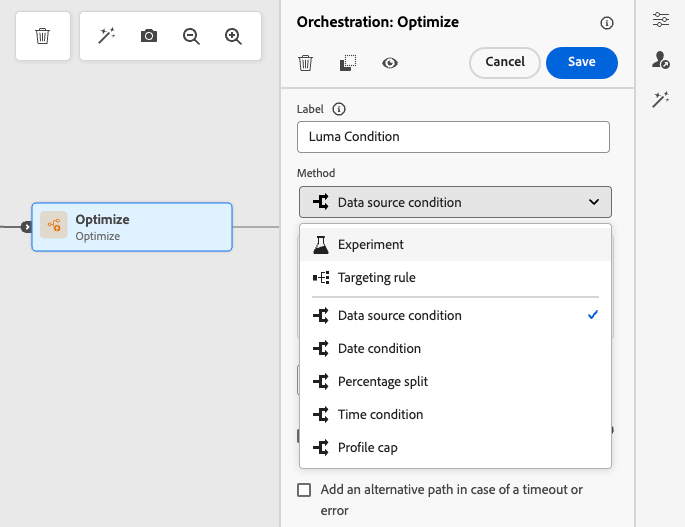Image resolution: width=685 pixels, height=527 pixels.
Task: Save the Optimize activity settings
Action: pyautogui.click(x=581, y=62)
